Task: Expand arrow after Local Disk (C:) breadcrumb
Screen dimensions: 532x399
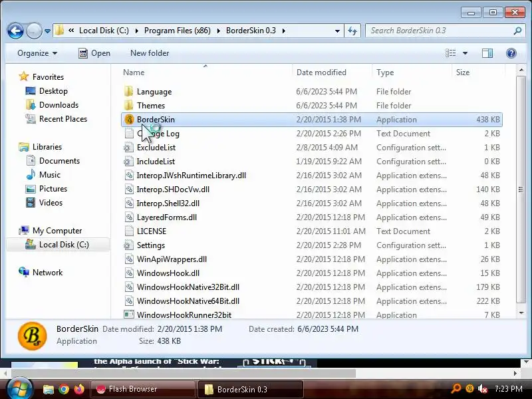Action: [x=137, y=31]
